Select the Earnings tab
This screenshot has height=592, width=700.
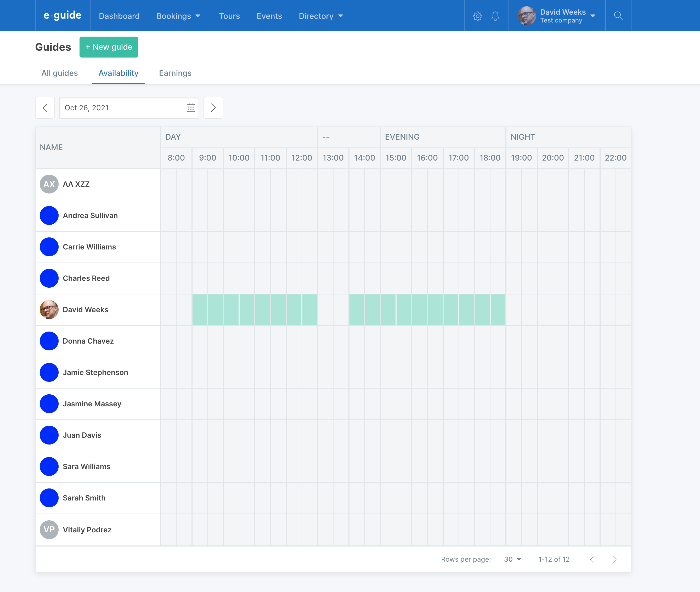pos(175,73)
